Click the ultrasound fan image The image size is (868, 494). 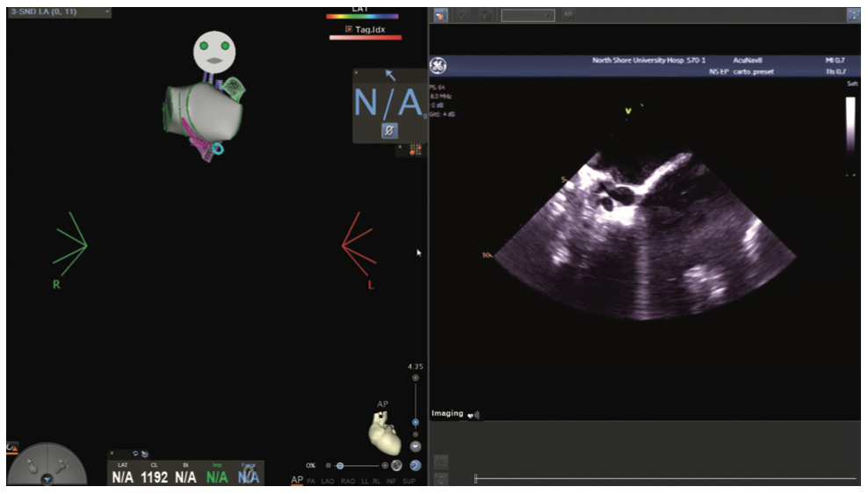[x=645, y=235]
